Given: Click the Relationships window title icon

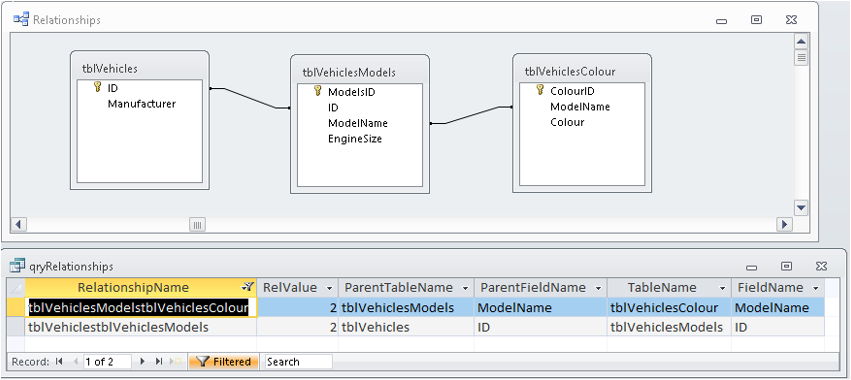Looking at the screenshot, I should pos(21,20).
